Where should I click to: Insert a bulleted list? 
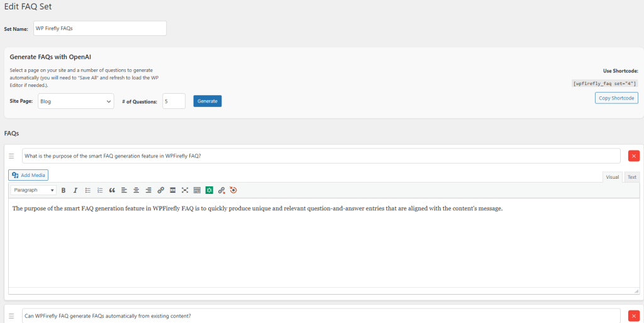point(88,190)
